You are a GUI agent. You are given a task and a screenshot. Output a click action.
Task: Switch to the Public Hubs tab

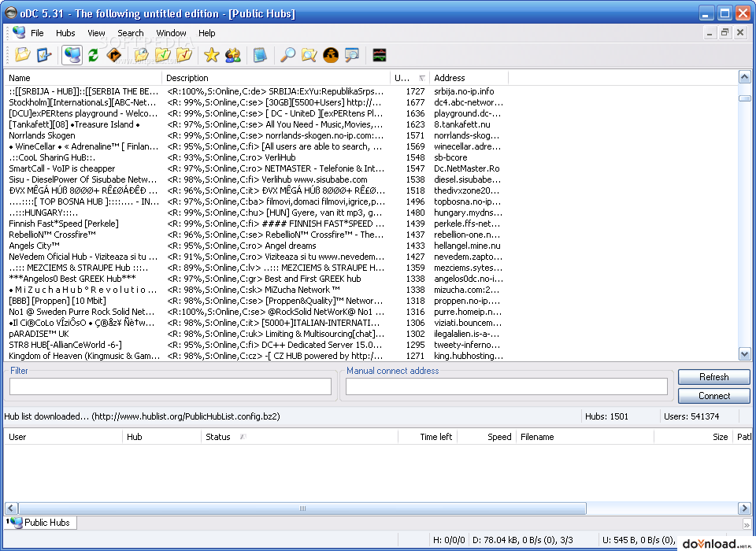pyautogui.click(x=41, y=523)
